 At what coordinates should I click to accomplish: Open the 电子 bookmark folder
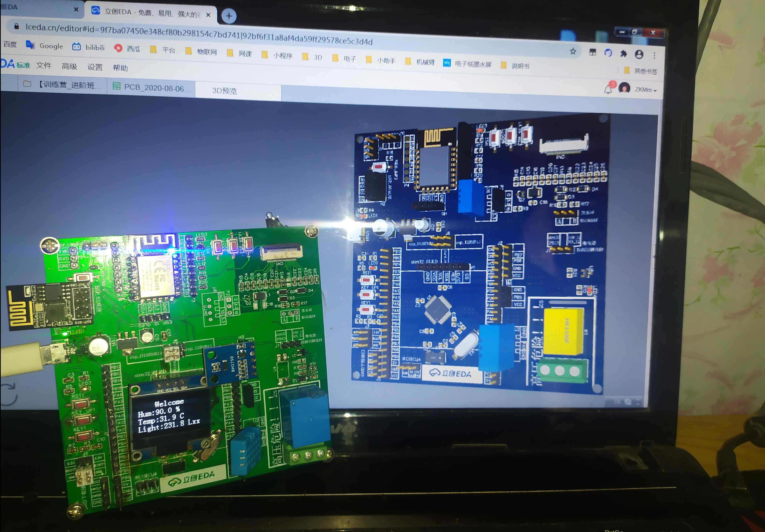pyautogui.click(x=344, y=59)
